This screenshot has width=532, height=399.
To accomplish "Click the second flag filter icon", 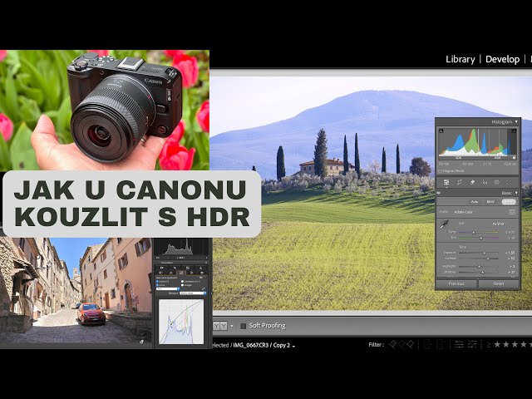I will 401,345.
